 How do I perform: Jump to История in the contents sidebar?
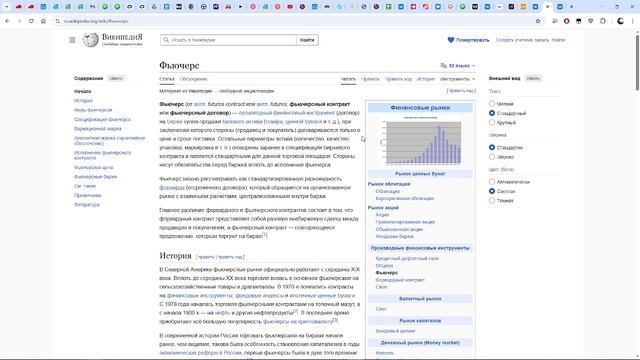point(83,100)
